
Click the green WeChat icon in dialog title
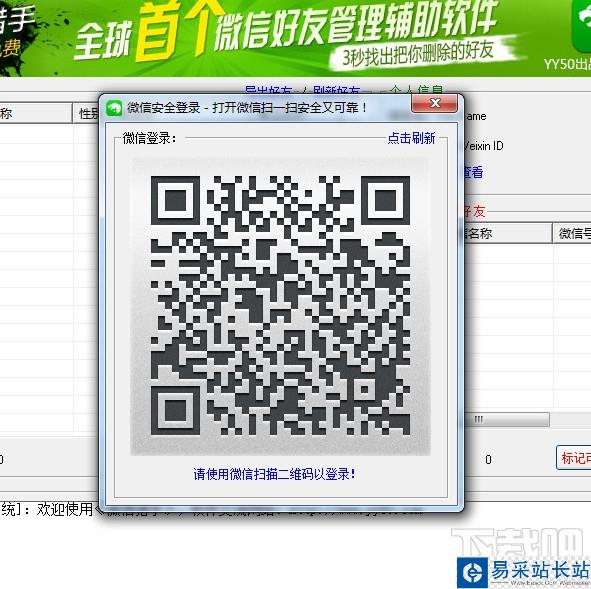(114, 108)
